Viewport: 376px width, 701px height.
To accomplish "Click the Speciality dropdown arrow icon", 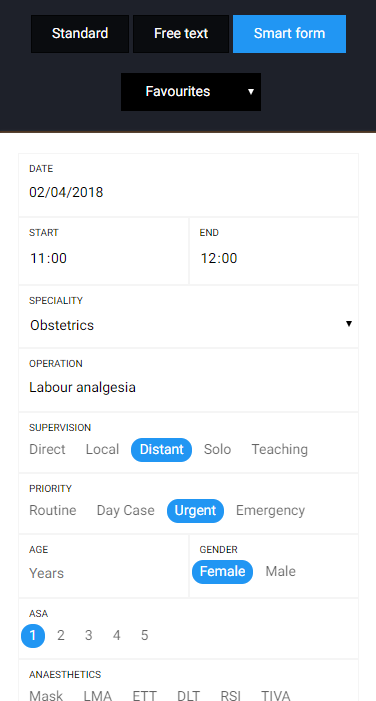I will coord(349,324).
